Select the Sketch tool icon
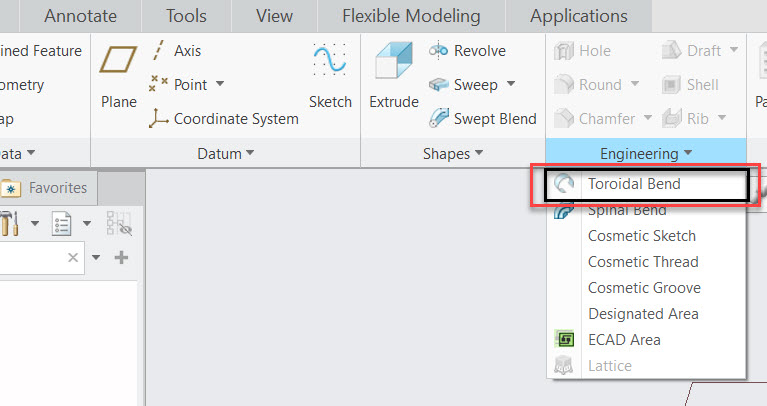This screenshot has width=767, height=406. [330, 62]
